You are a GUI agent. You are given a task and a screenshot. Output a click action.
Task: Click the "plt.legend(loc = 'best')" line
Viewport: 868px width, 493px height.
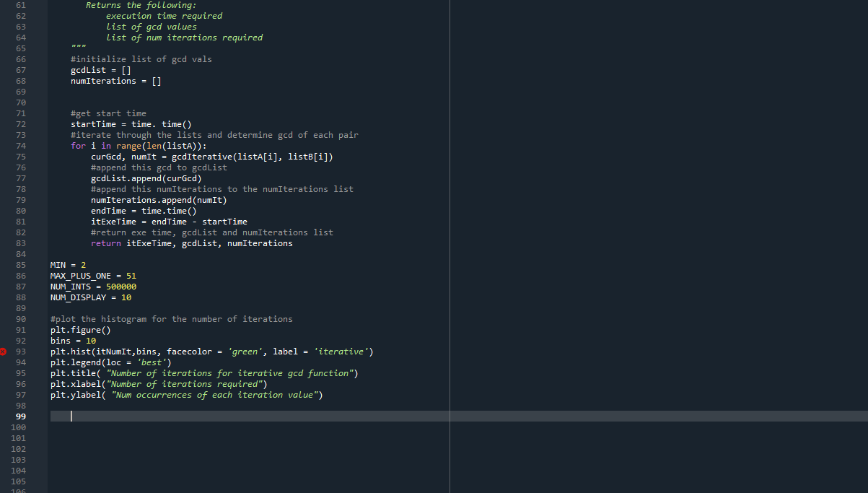click(x=111, y=362)
